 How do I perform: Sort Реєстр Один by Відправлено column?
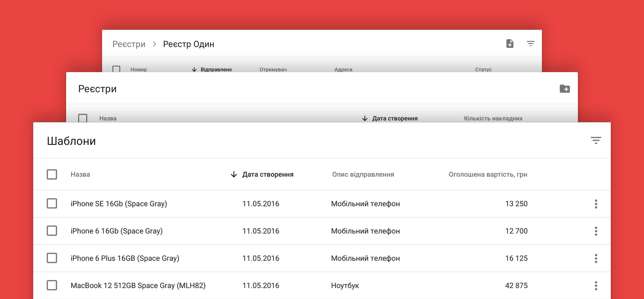tap(216, 69)
